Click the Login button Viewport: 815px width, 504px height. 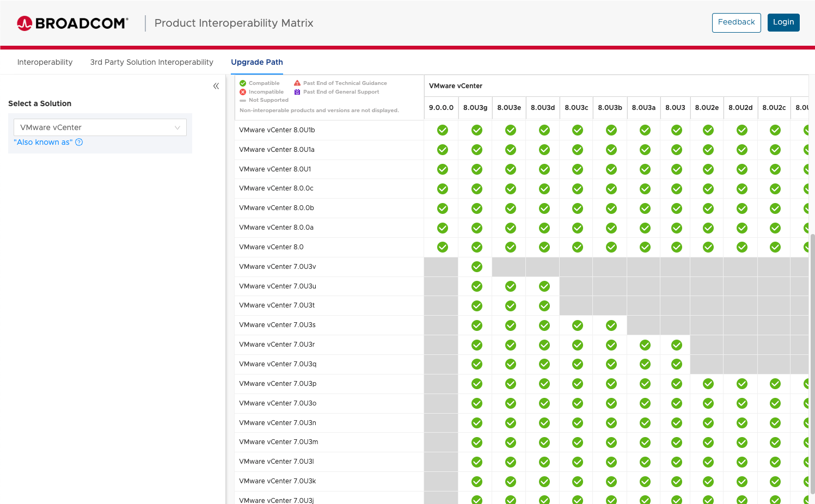click(x=783, y=22)
